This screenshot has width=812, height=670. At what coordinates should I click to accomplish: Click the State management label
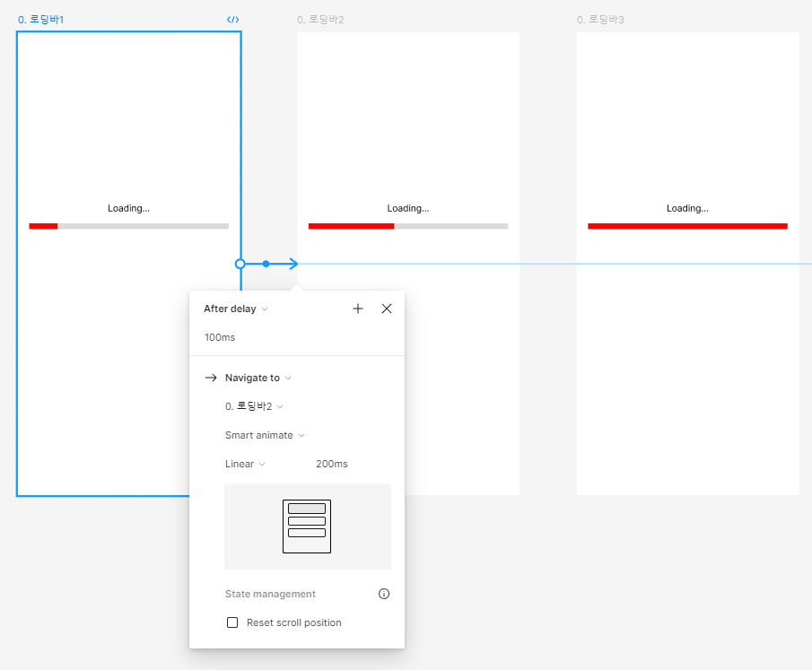pos(270,594)
